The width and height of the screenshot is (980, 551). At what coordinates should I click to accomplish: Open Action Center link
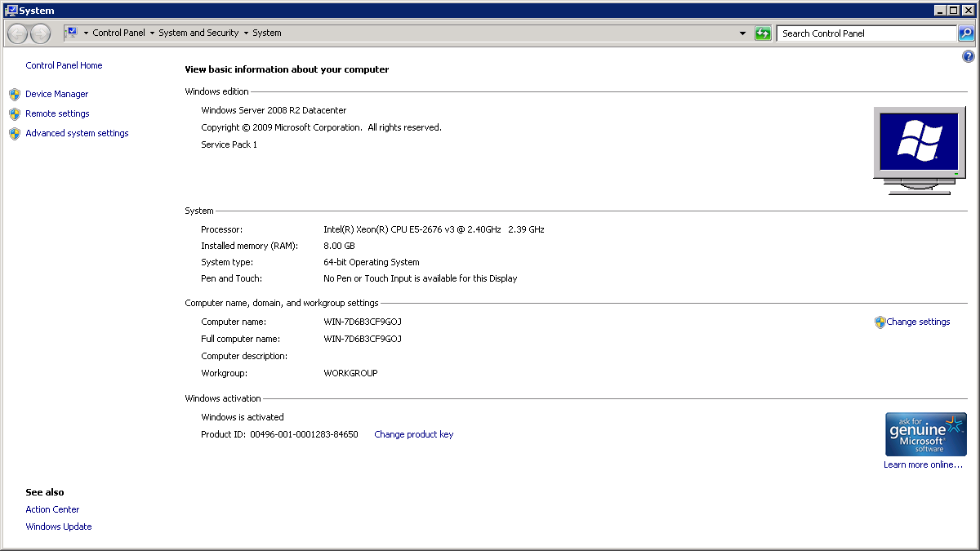(x=52, y=509)
